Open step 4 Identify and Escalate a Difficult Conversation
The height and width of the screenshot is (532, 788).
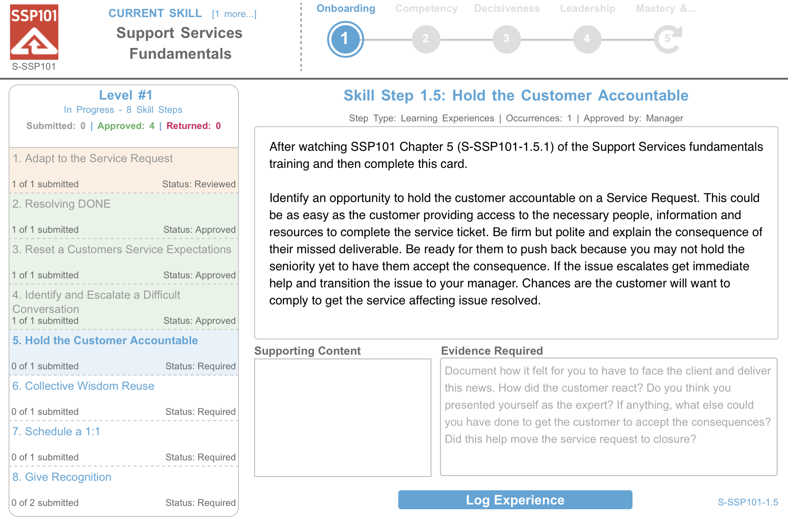(124, 307)
